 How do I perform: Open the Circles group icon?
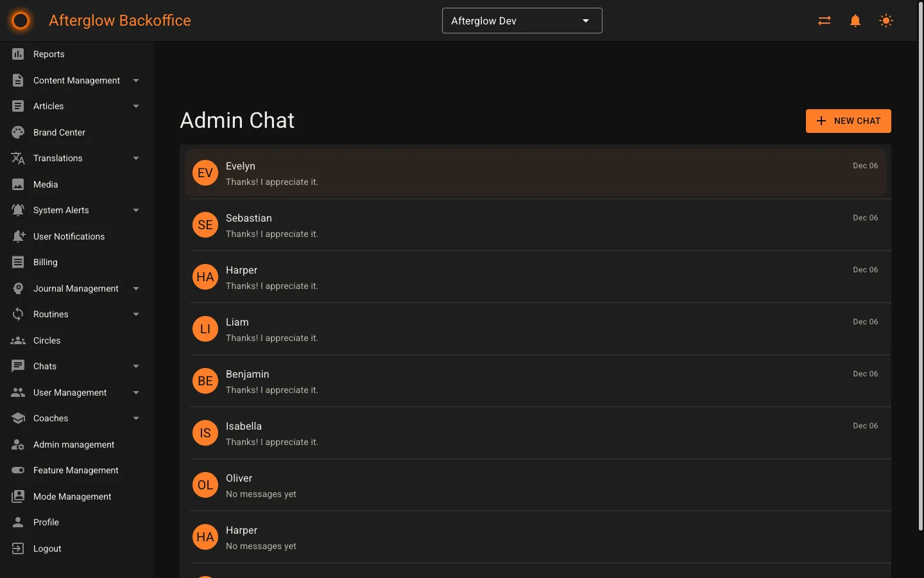(x=19, y=340)
